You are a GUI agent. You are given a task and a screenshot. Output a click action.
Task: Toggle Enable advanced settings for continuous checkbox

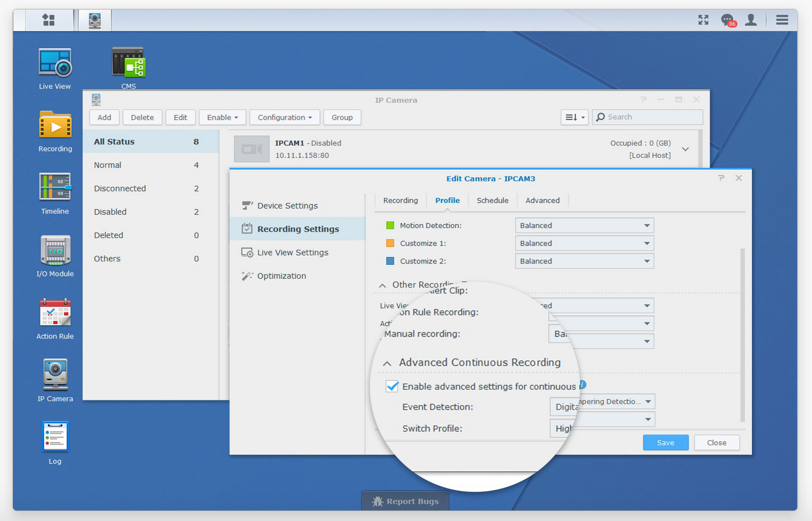tap(392, 387)
